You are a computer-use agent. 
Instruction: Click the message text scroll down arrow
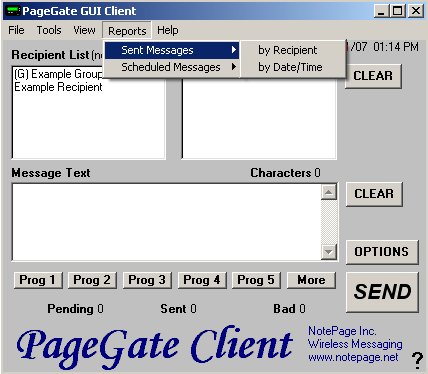pyautogui.click(x=329, y=252)
